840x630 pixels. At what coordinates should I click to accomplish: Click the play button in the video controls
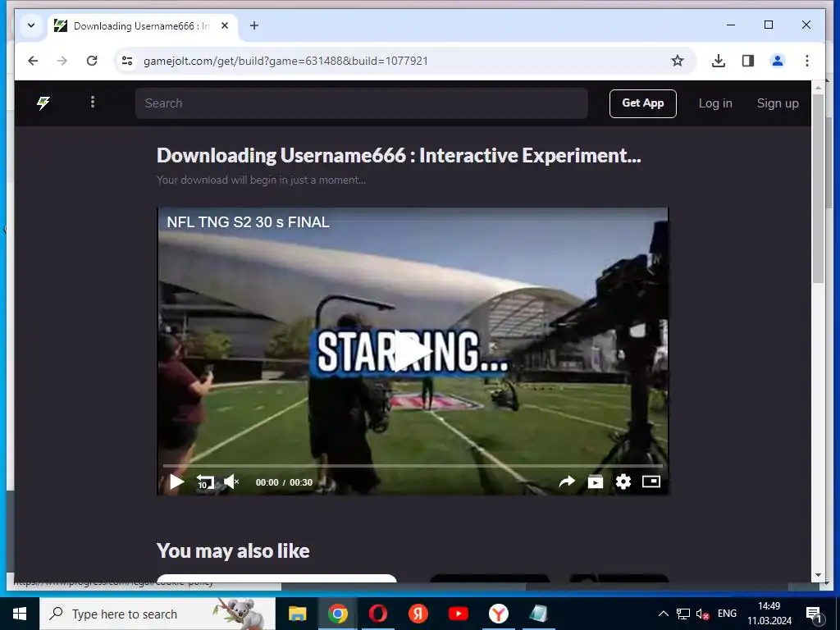click(x=177, y=482)
